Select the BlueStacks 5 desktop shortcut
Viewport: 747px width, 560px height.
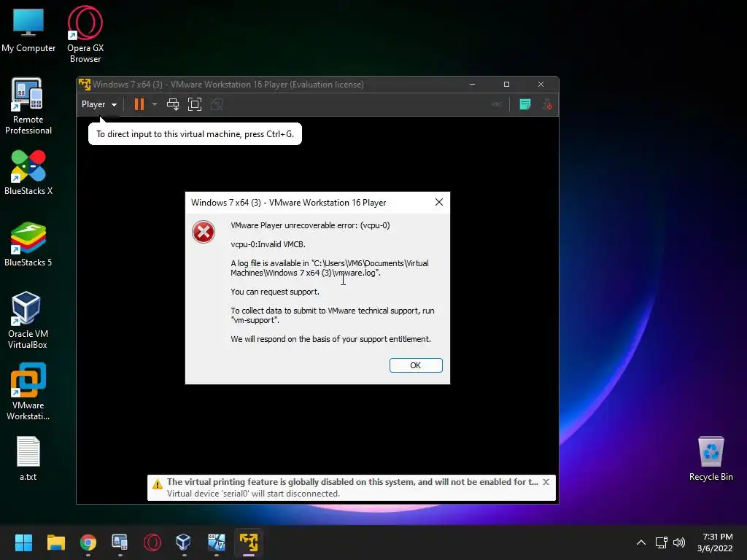coord(28,244)
